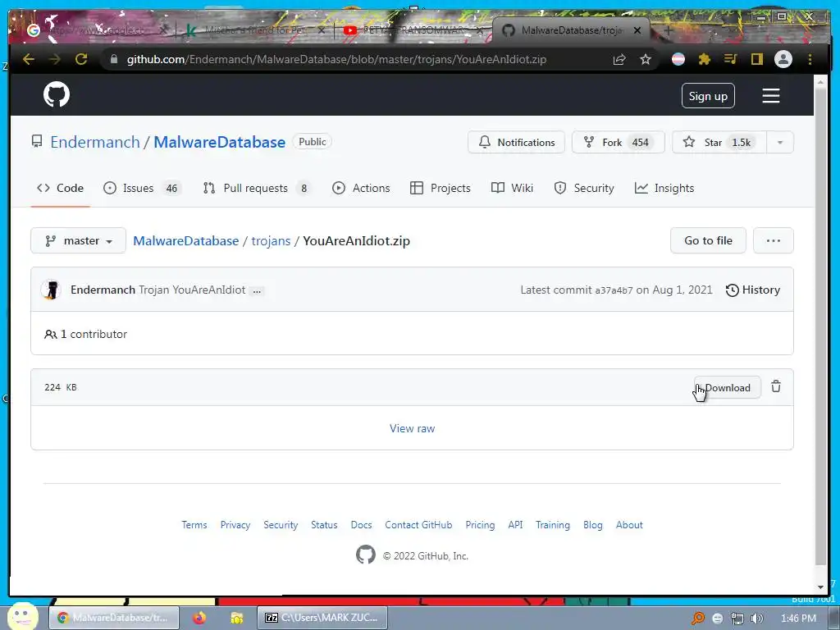
Task: Click the Notifications bell button
Action: (x=516, y=142)
